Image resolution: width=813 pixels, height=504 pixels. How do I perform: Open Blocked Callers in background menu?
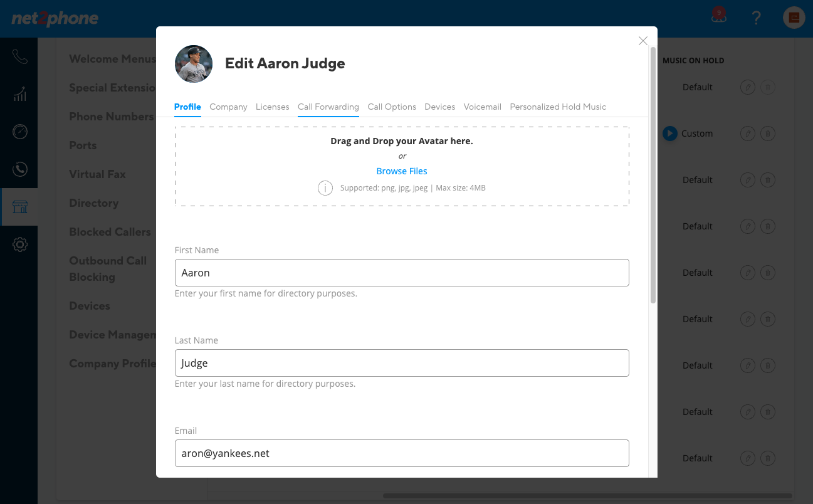[110, 232]
